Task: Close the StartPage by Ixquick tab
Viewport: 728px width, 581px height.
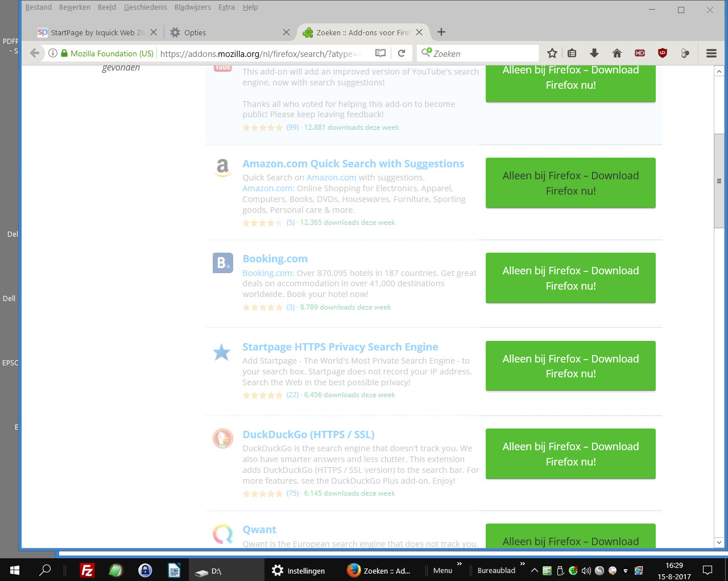Action: coord(154,32)
